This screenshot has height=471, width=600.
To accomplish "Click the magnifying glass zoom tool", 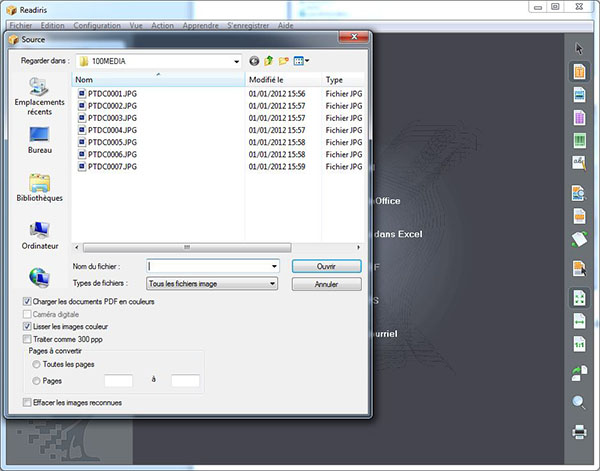I will [x=578, y=403].
